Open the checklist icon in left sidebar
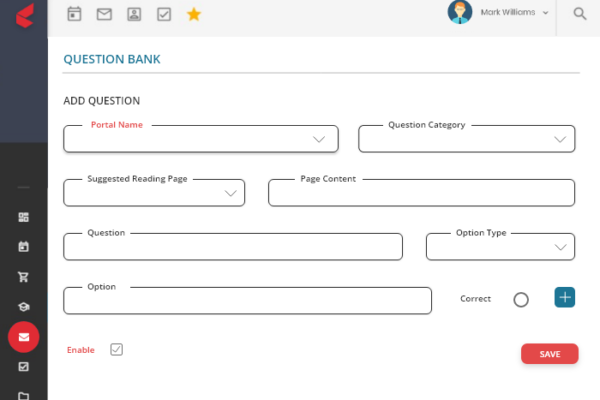Screen dimensions: 600x400 (23, 367)
